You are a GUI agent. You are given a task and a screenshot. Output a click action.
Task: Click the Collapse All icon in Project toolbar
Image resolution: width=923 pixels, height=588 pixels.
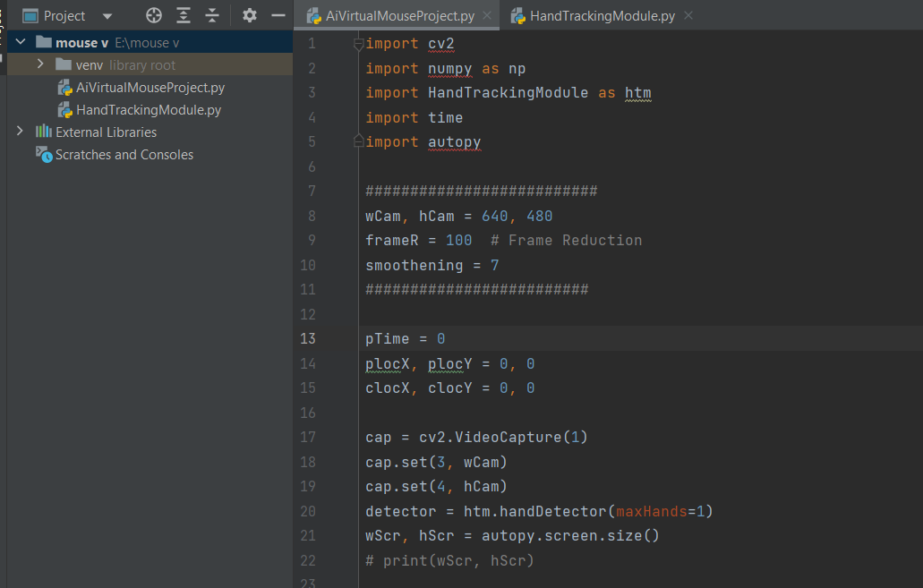coord(212,15)
